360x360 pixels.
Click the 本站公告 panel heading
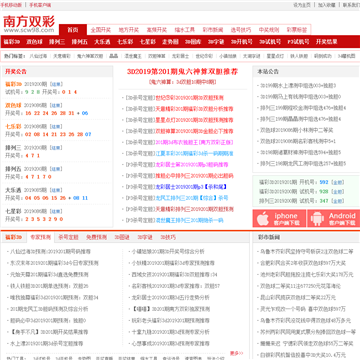268,72
